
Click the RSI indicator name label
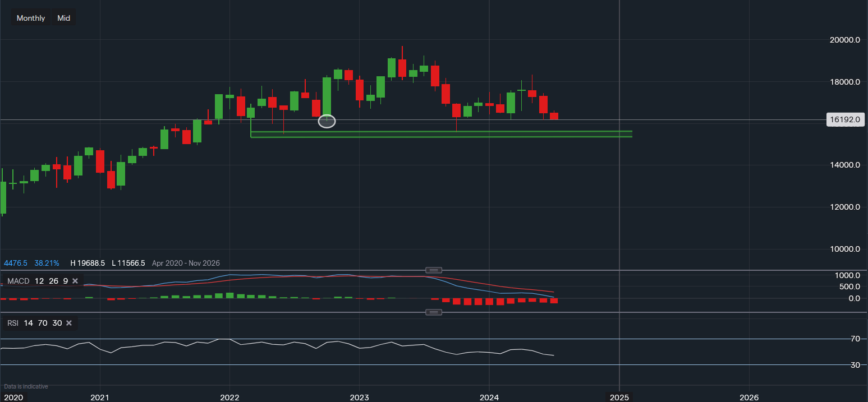point(12,323)
